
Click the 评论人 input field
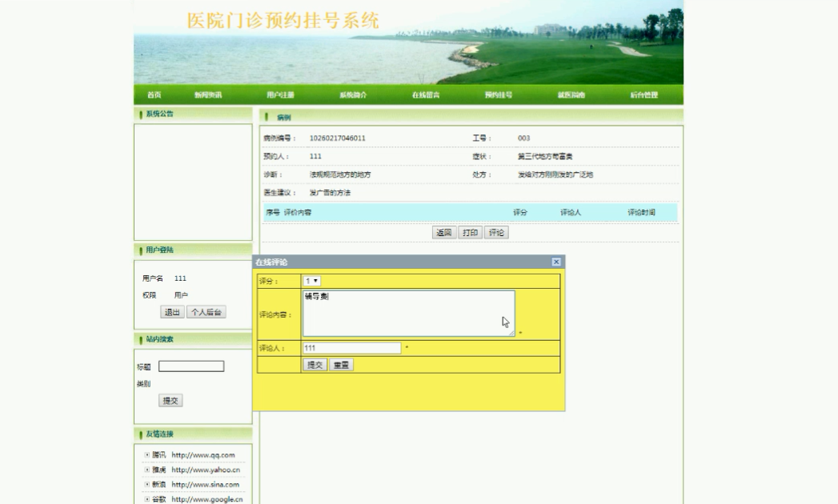(351, 348)
